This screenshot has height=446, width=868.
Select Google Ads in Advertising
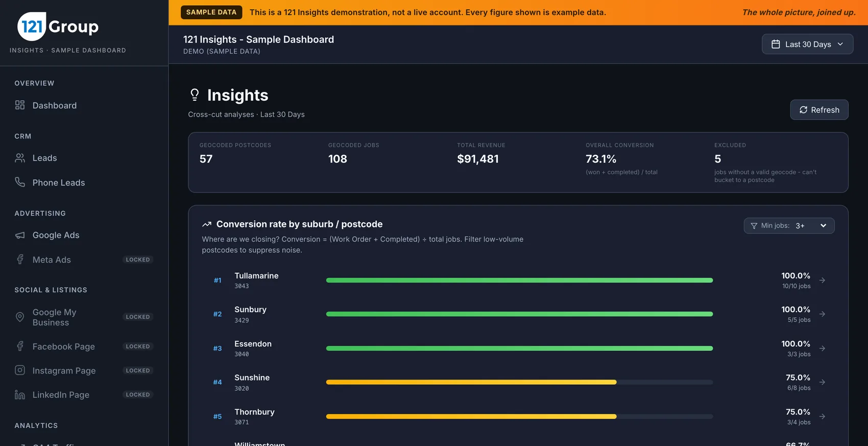point(84,235)
